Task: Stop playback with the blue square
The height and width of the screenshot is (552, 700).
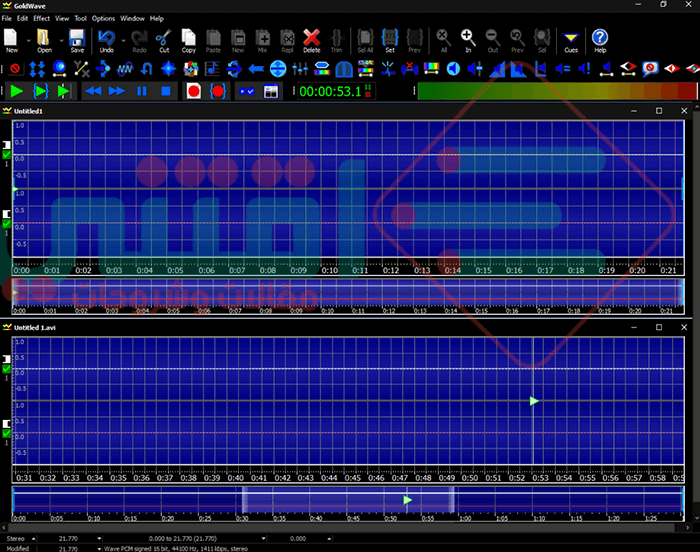Action: (x=166, y=92)
